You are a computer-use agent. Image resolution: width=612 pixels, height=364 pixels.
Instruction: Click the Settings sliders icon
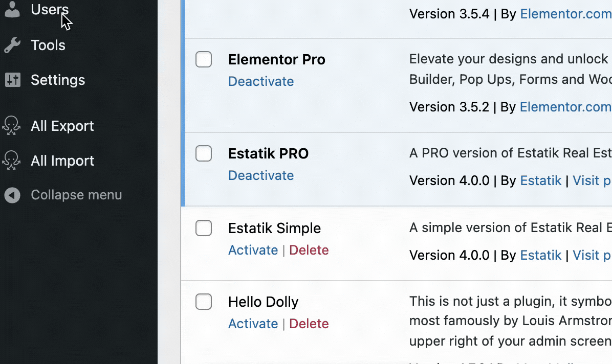click(12, 80)
